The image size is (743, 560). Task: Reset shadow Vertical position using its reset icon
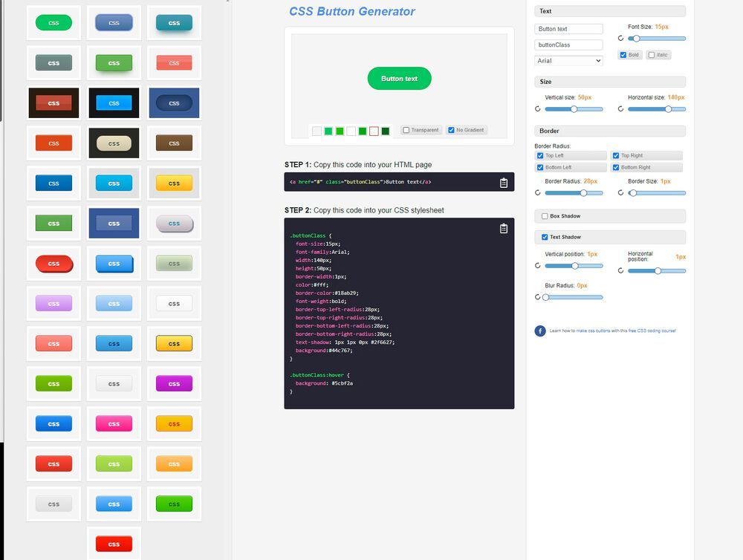pyautogui.click(x=538, y=265)
